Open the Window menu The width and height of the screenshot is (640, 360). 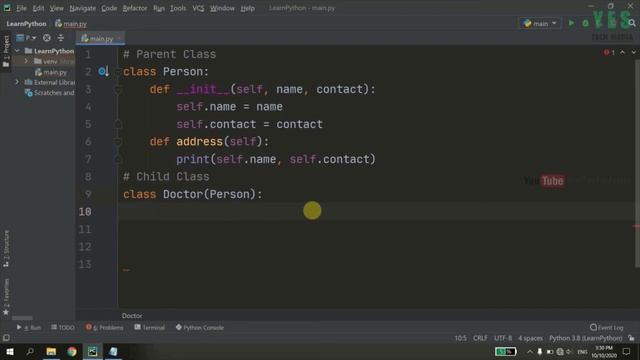point(222,8)
